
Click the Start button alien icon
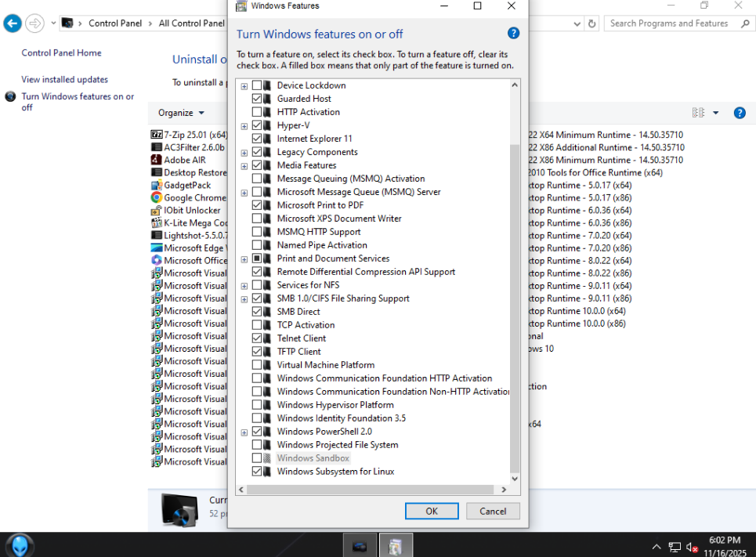pos(20,546)
